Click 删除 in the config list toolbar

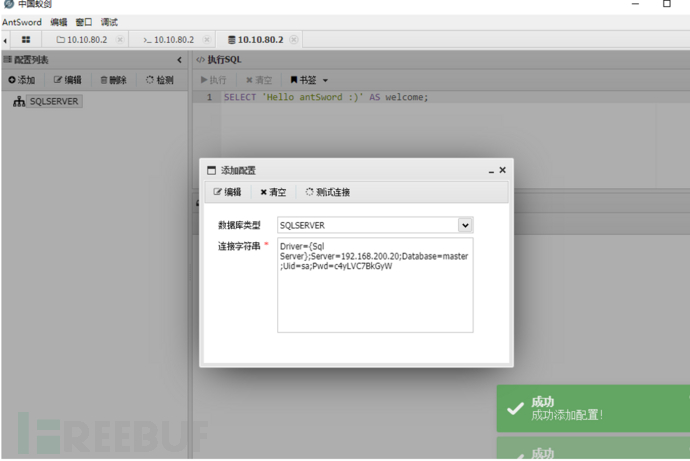[x=113, y=80]
